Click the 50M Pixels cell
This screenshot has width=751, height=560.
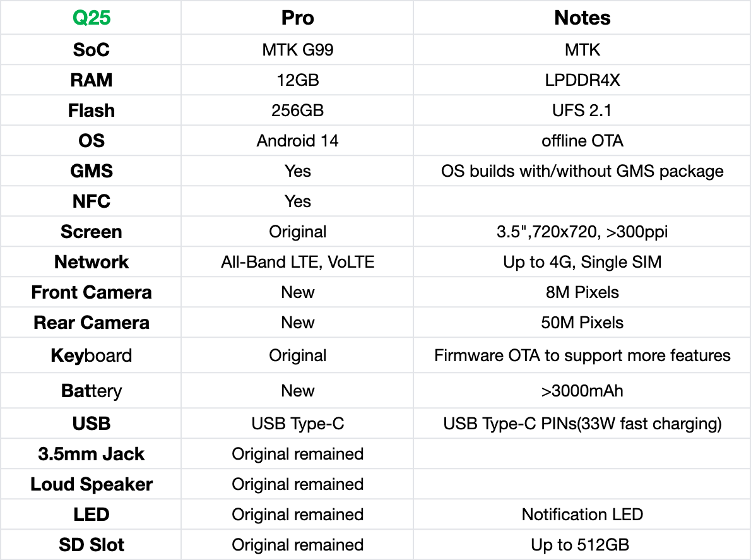point(582,323)
